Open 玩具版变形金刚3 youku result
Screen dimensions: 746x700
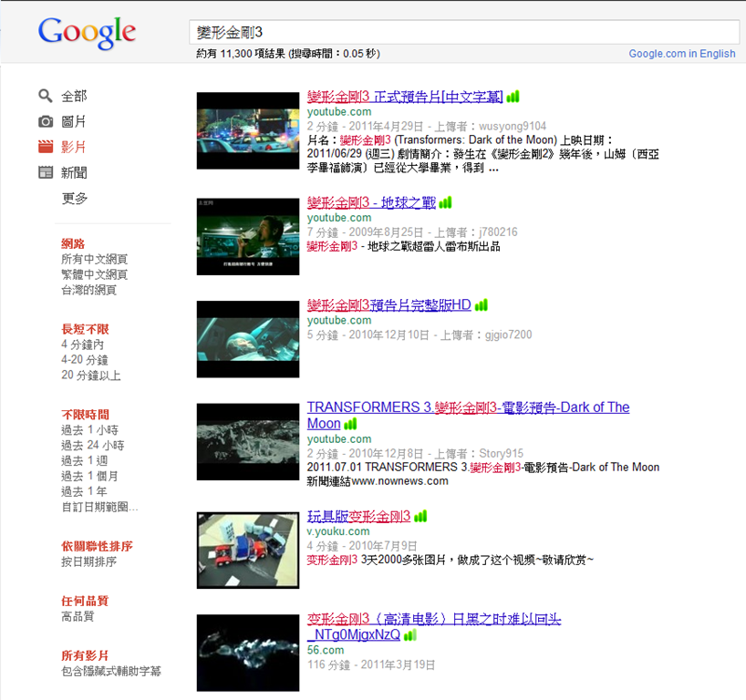coord(358,517)
